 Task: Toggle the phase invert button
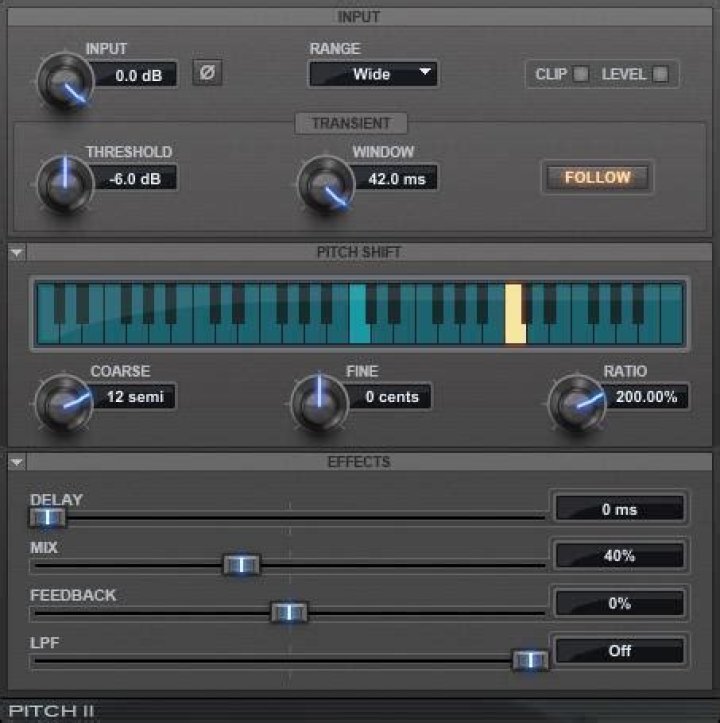(x=207, y=73)
